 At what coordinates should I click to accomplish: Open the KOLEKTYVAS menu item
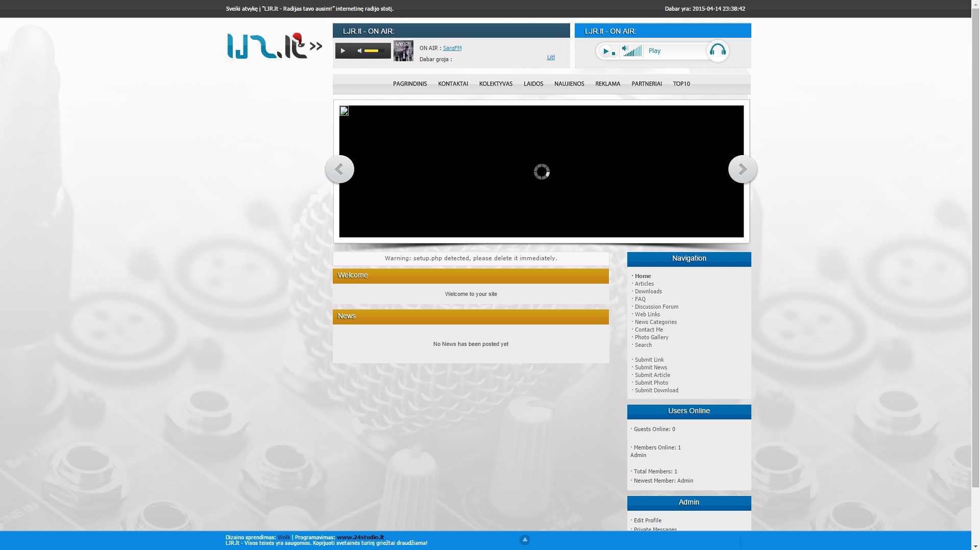pos(496,84)
